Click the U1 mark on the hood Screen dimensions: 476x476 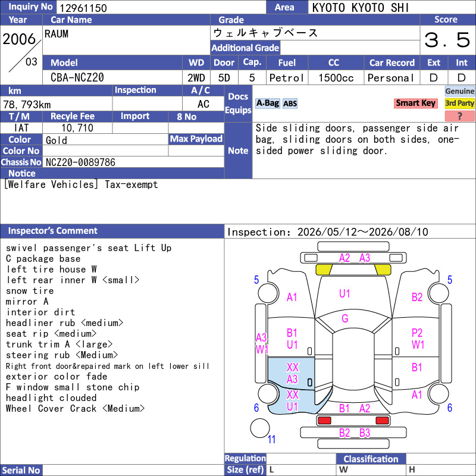click(x=345, y=293)
